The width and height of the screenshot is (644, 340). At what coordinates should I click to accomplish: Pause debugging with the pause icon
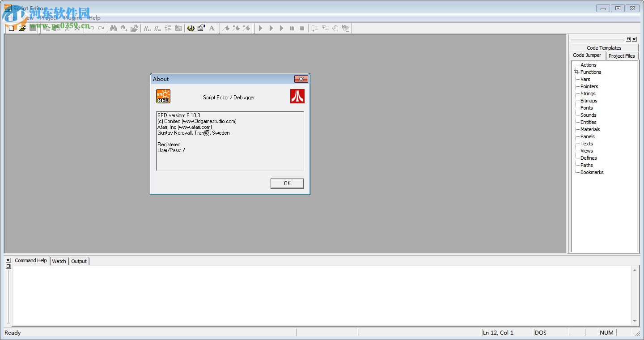pyautogui.click(x=292, y=28)
